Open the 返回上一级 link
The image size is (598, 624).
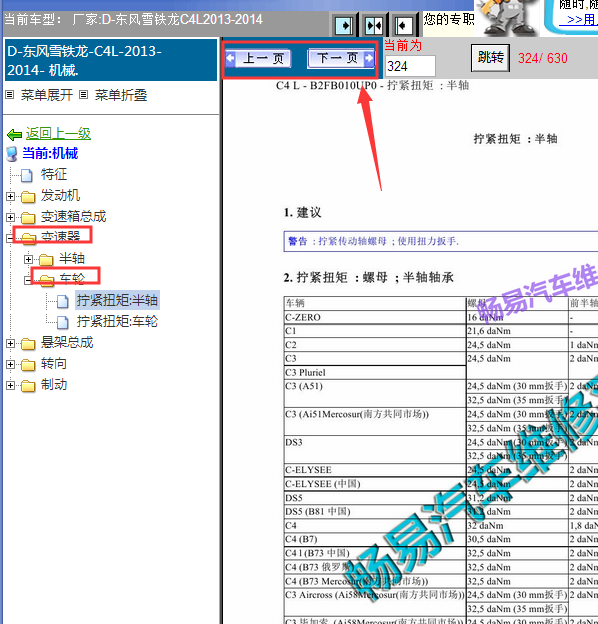[x=58, y=133]
